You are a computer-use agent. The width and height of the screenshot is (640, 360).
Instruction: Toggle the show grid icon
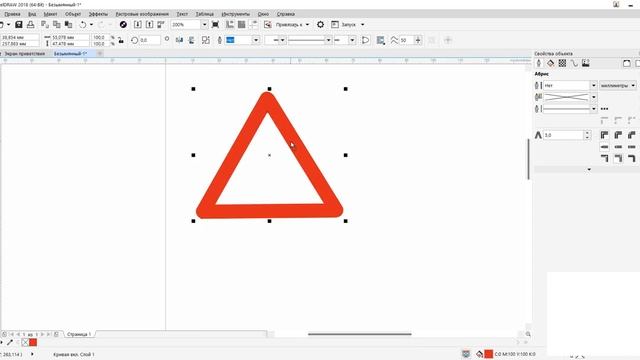click(242, 25)
